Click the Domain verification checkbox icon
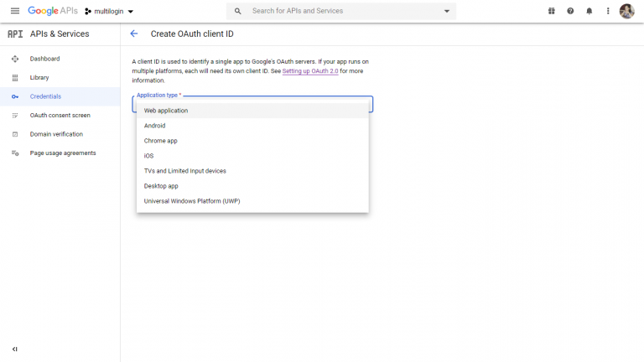The image size is (644, 362). click(15, 134)
